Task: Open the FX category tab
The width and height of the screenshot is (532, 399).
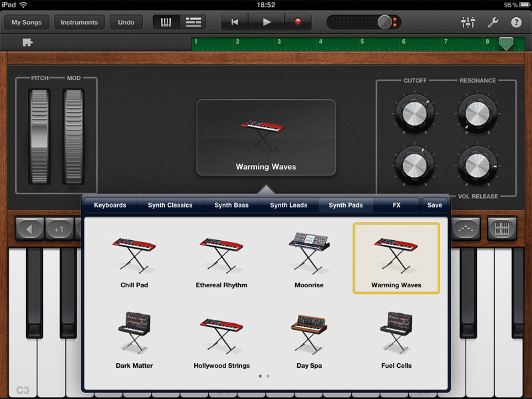Action: [x=396, y=205]
